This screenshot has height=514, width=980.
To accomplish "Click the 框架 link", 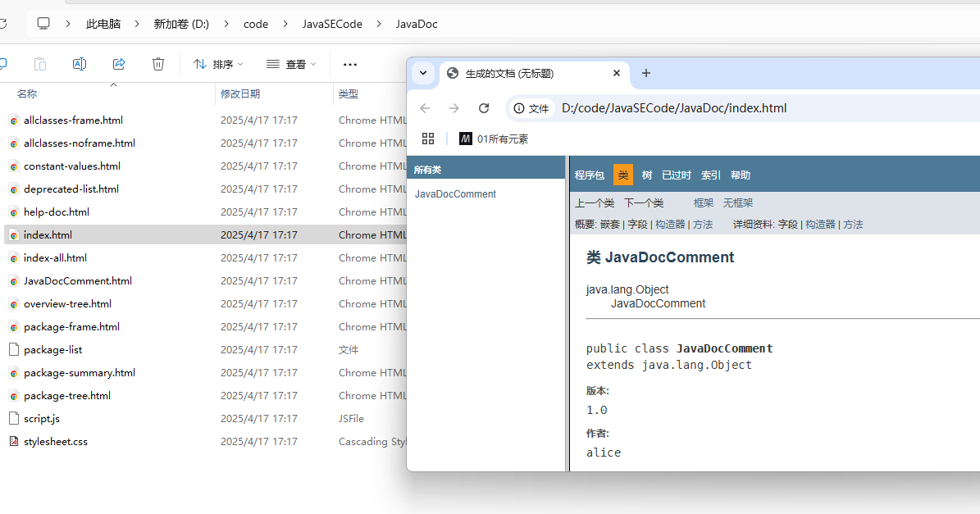I will [703, 203].
